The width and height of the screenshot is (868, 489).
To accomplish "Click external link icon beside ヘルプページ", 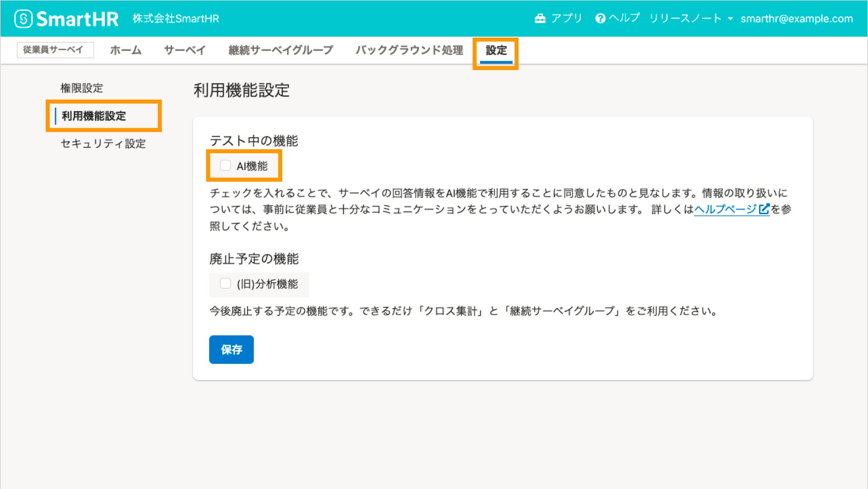I will click(x=764, y=209).
